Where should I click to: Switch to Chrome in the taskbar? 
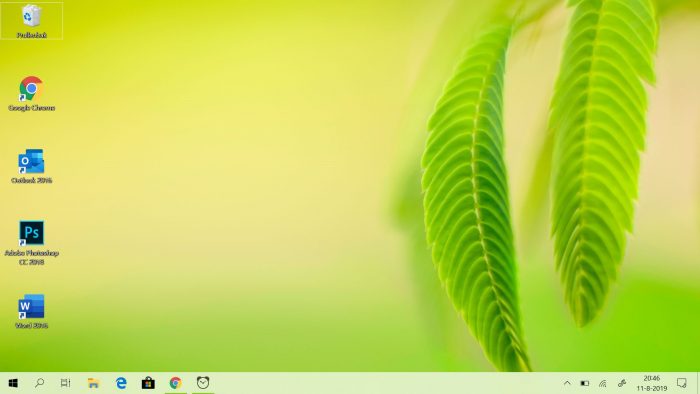coord(175,383)
